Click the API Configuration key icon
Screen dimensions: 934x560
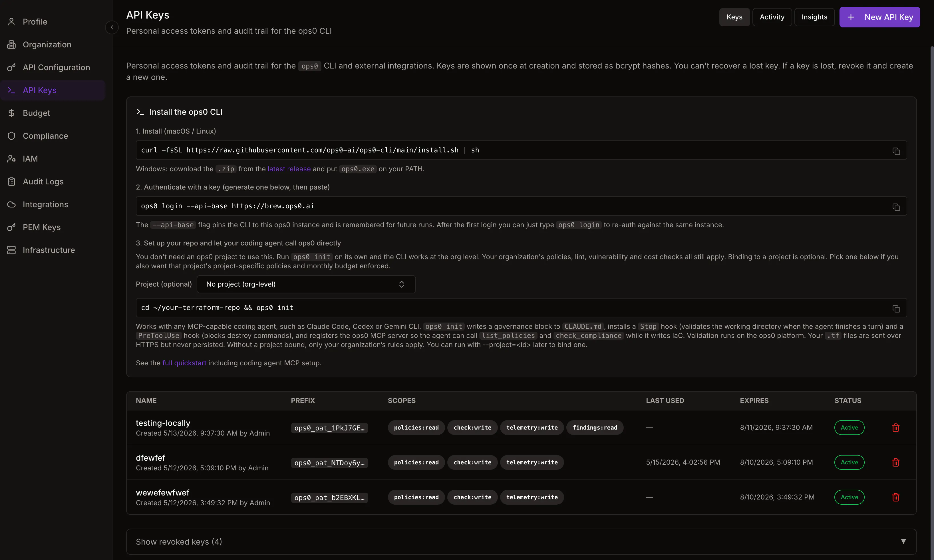[x=11, y=68]
